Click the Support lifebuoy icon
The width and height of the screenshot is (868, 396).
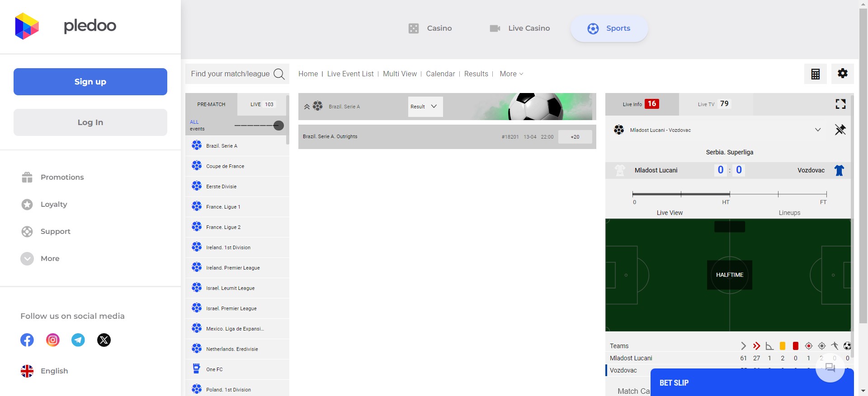[27, 232]
